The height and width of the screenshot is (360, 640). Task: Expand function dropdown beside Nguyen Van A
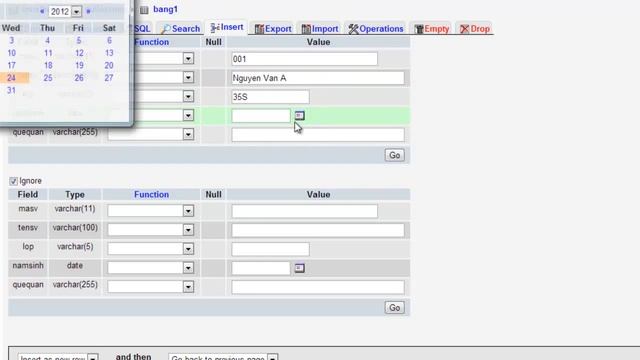click(x=188, y=78)
